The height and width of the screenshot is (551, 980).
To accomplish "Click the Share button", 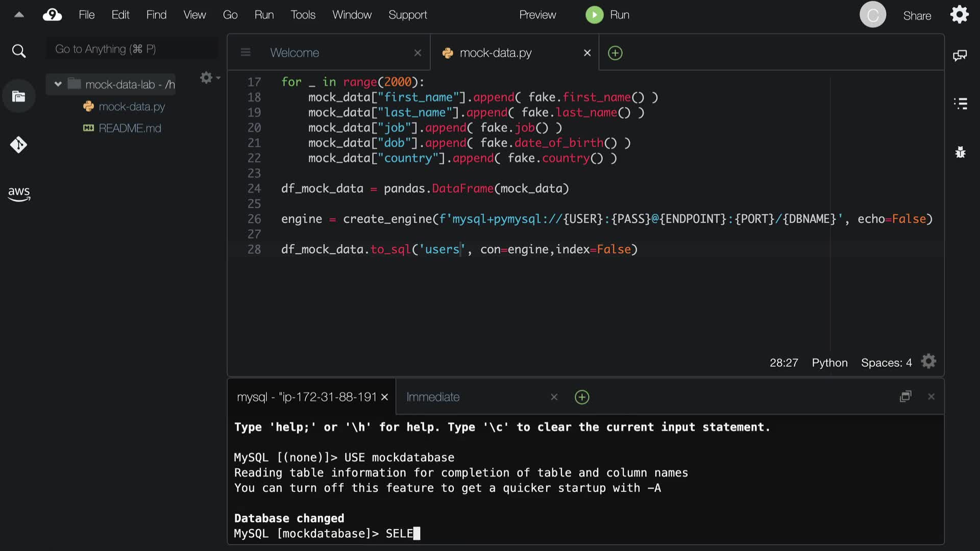I will [x=917, y=16].
